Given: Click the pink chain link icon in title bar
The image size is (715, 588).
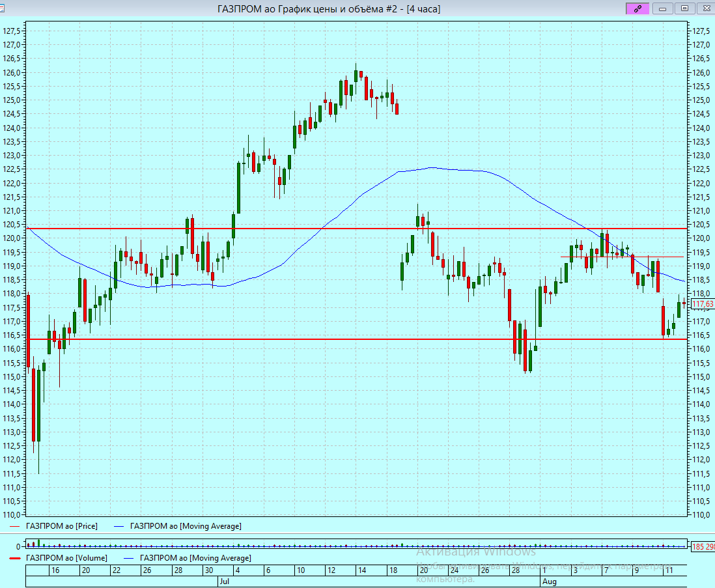Looking at the screenshot, I should click(638, 8).
